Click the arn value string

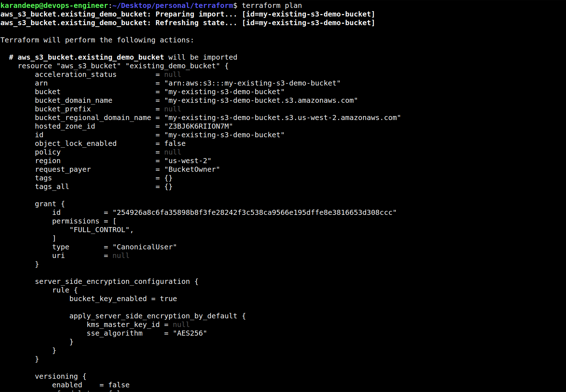click(x=252, y=83)
